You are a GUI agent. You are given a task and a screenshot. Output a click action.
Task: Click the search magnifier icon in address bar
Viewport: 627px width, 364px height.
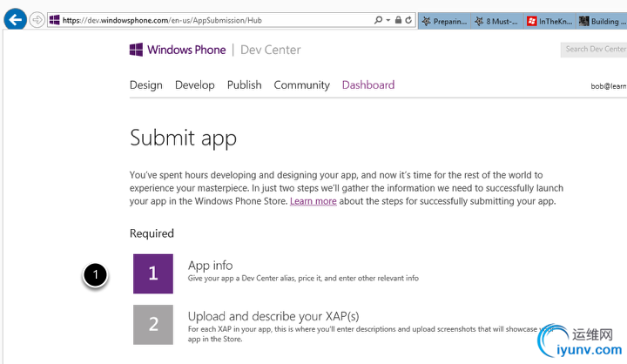(x=378, y=20)
